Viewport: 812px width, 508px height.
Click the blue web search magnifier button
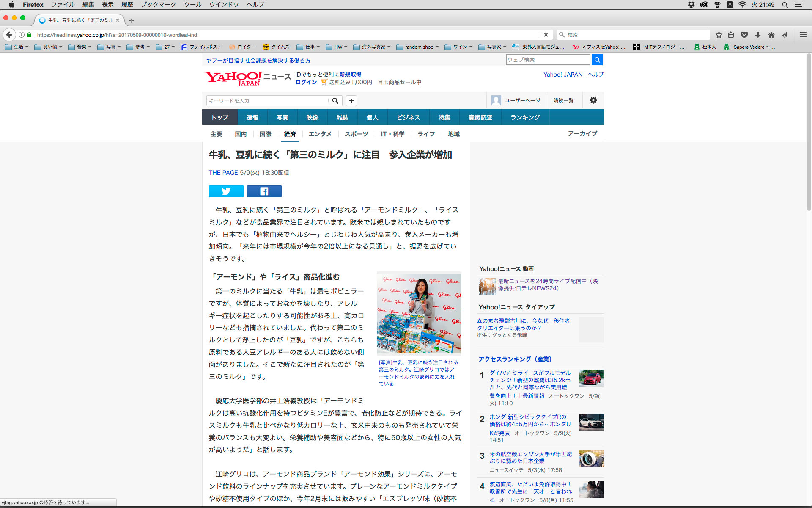click(597, 60)
